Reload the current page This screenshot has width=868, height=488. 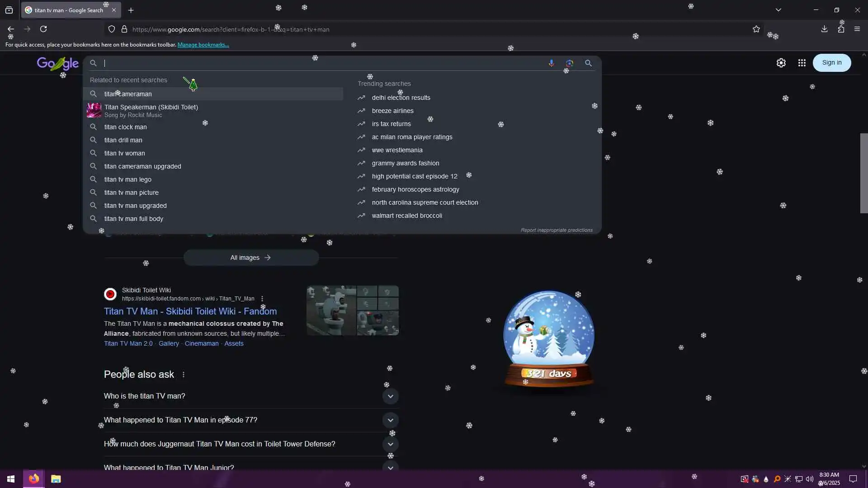click(x=43, y=29)
